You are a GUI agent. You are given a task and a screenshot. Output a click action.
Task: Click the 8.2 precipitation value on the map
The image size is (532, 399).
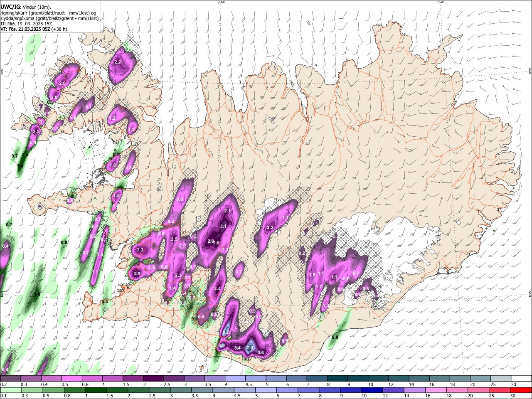click(226, 332)
